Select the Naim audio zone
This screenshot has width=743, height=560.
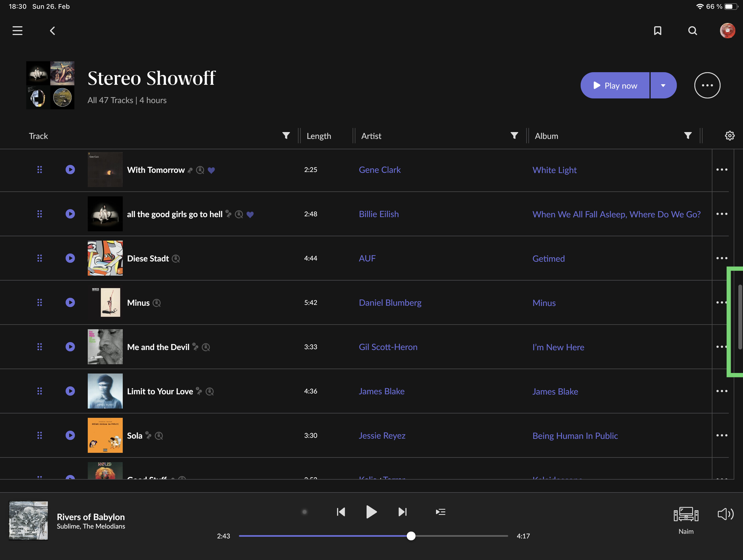click(686, 521)
